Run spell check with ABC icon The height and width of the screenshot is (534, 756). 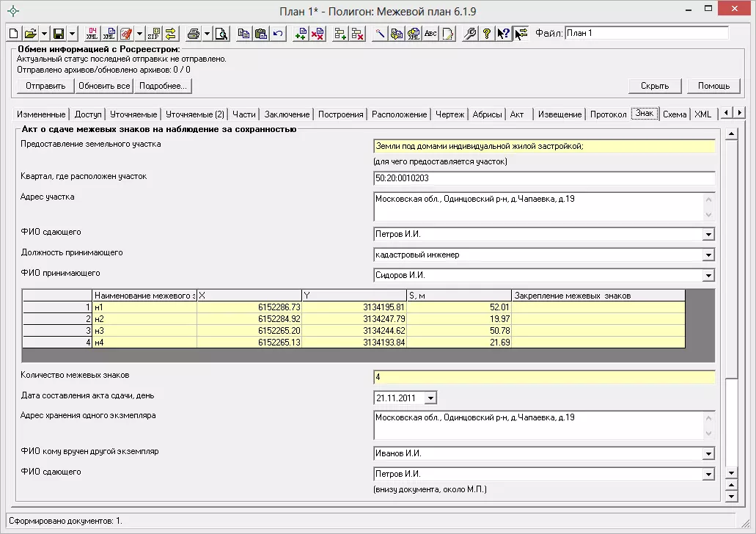[x=430, y=33]
